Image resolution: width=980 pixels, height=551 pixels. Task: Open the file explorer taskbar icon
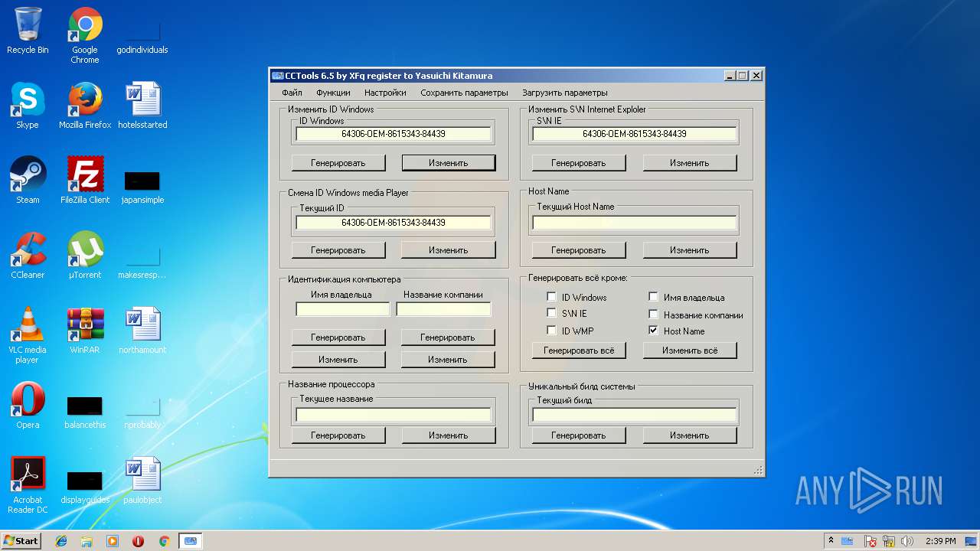(87, 541)
